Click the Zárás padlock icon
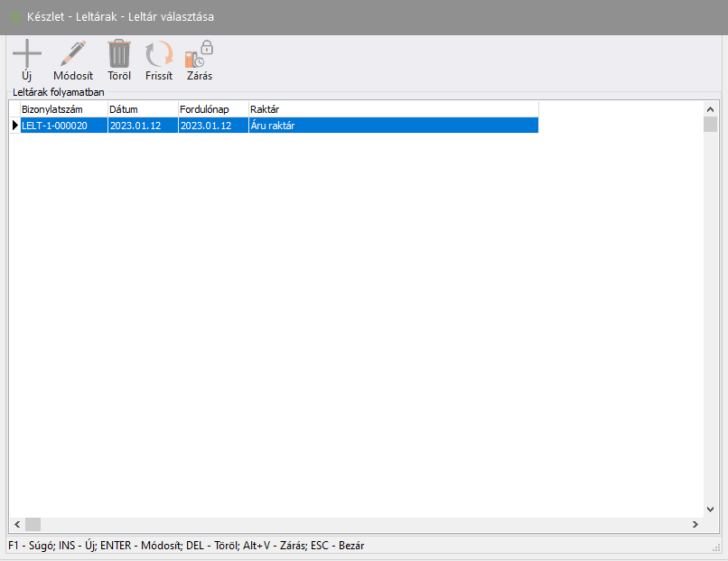 pyautogui.click(x=200, y=54)
